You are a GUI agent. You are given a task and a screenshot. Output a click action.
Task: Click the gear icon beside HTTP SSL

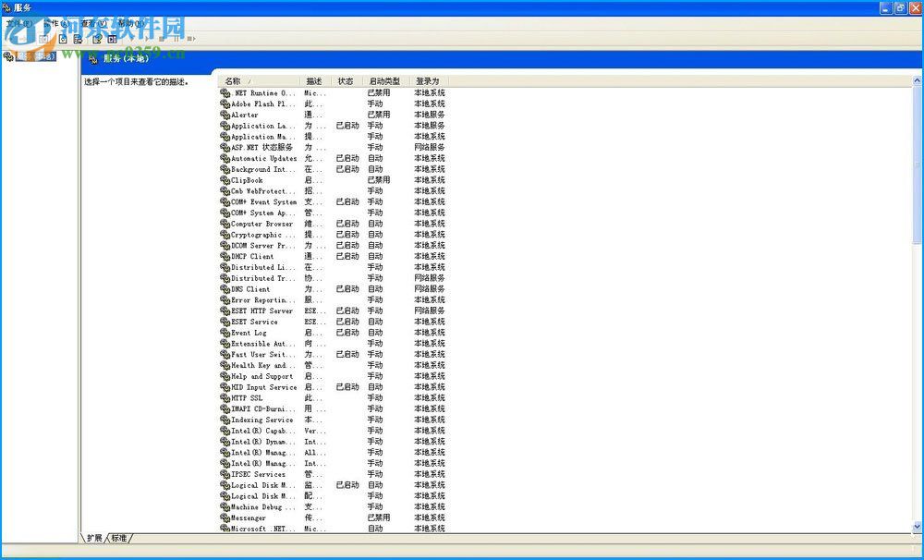(x=225, y=398)
